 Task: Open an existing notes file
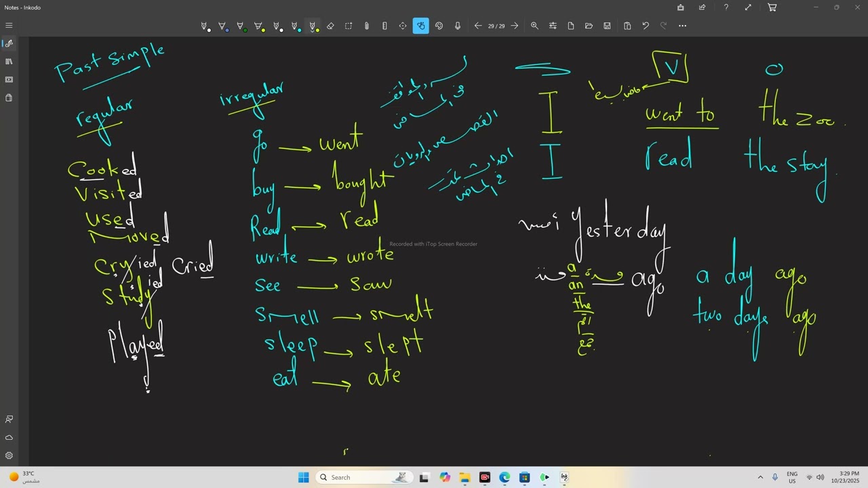[x=589, y=26]
